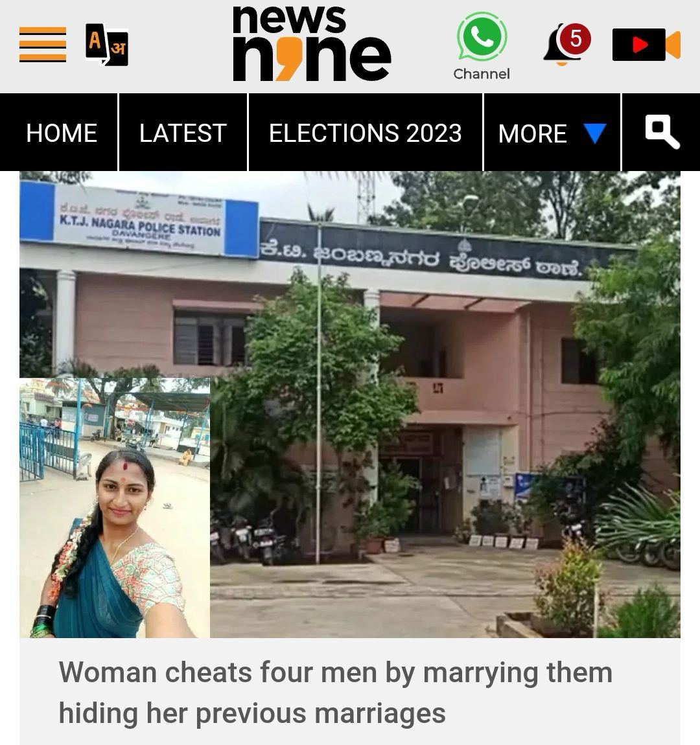Click the Hindi character in translate icon

pyautogui.click(x=118, y=49)
